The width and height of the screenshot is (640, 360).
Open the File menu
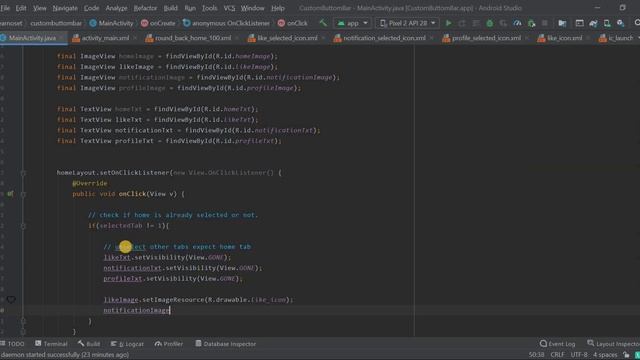tap(5, 8)
